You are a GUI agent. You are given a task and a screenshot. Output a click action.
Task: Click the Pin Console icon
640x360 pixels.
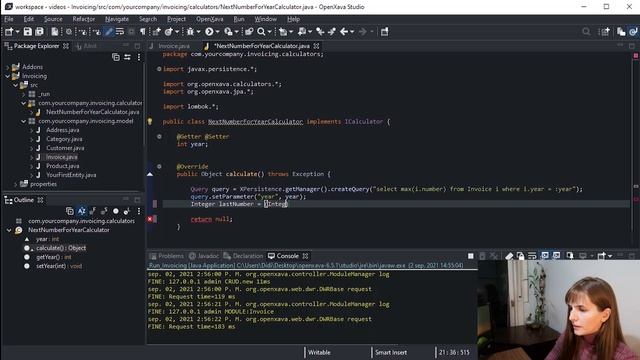pyautogui.click(x=570, y=256)
